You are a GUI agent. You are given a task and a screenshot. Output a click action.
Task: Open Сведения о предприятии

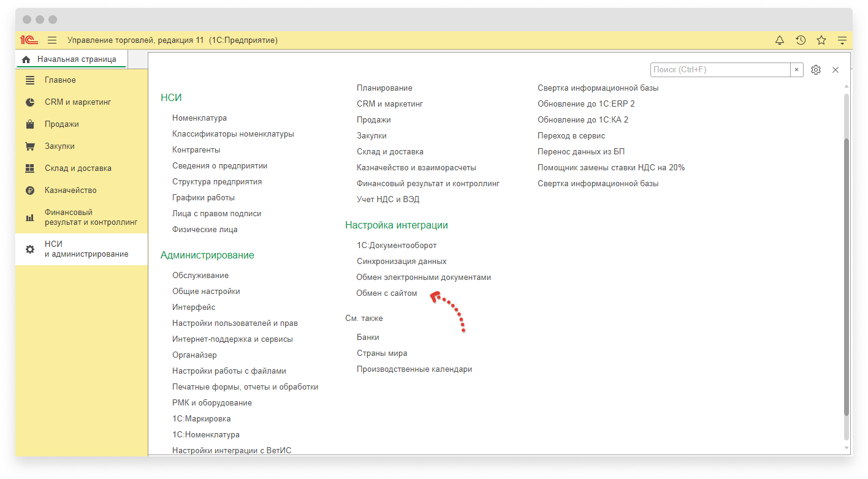pyautogui.click(x=219, y=166)
